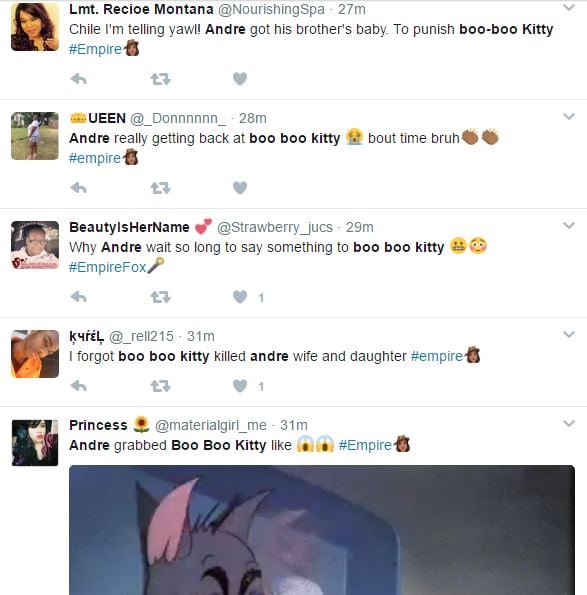The width and height of the screenshot is (587, 595).
Task: Like the @_rell215 tweet about andre wife
Action: tap(240, 386)
